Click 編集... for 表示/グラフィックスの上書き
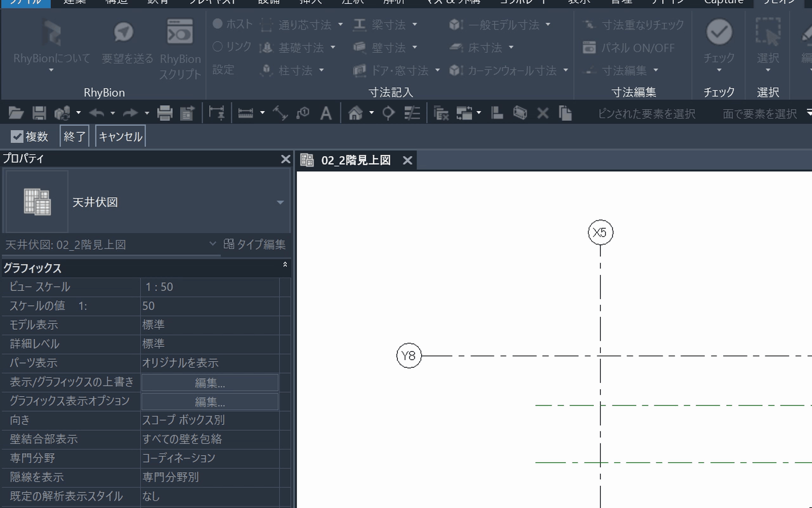Image resolution: width=812 pixels, height=508 pixels. [210, 383]
